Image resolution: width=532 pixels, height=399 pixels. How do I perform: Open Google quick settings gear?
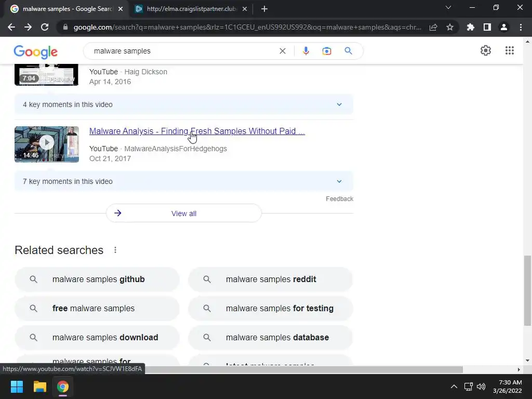(486, 50)
